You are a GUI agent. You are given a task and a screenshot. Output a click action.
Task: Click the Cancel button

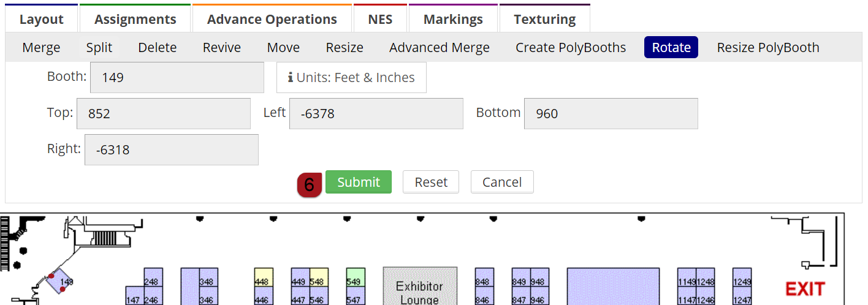point(502,182)
